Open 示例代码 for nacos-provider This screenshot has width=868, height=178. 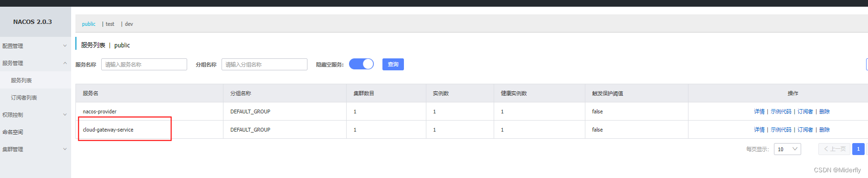[x=781, y=111]
